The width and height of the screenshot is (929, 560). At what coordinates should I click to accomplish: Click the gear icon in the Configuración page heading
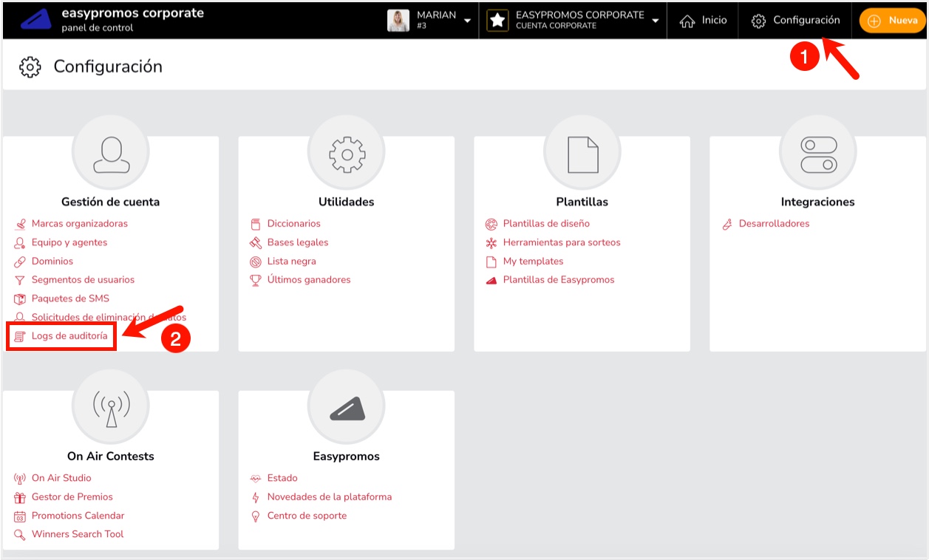[30, 66]
